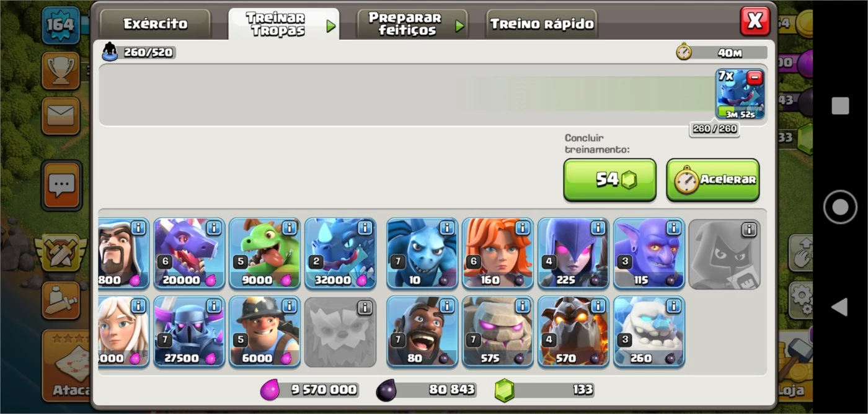The image size is (868, 414).
Task: Finish training for 54 gems
Action: [609, 180]
